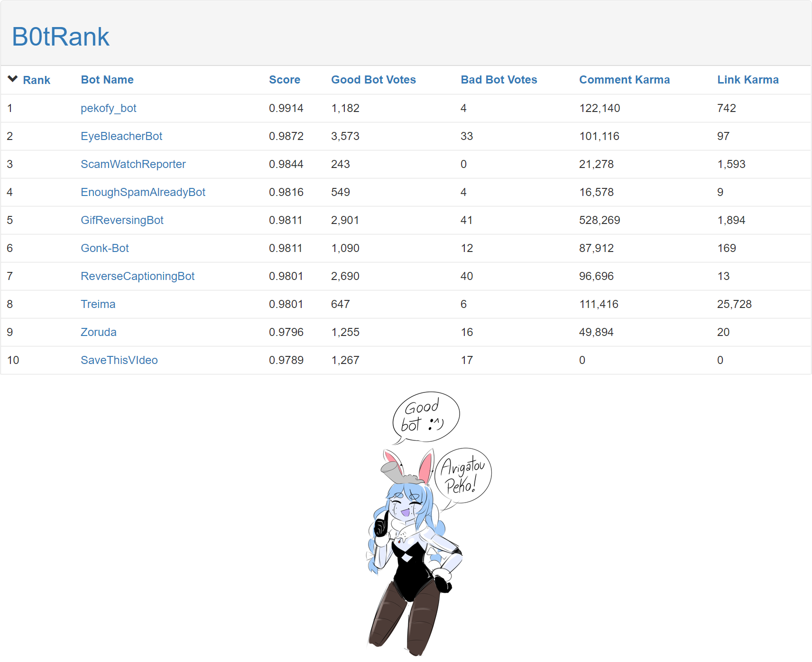Image resolution: width=812 pixels, height=662 pixels.
Task: Visit the ScamWatchReporter bot page
Action: coord(133,164)
